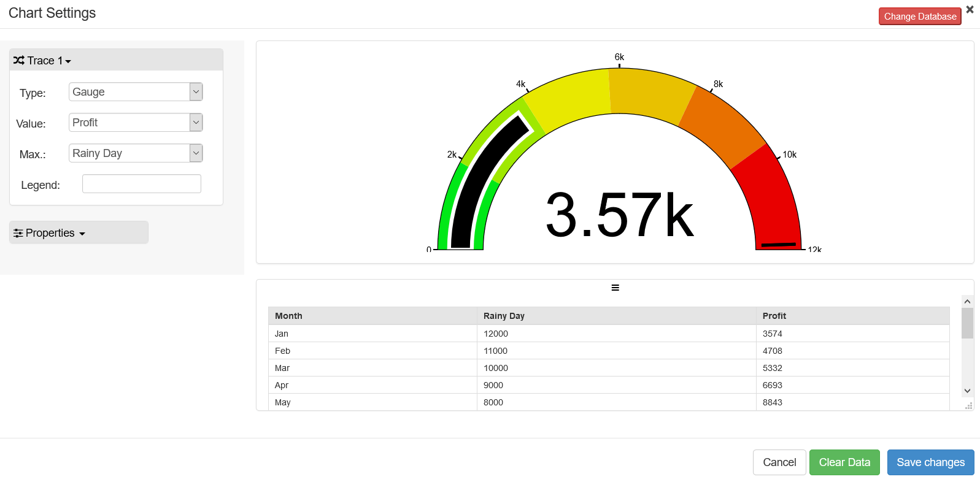Click the table scrollbar up arrow

(x=967, y=301)
